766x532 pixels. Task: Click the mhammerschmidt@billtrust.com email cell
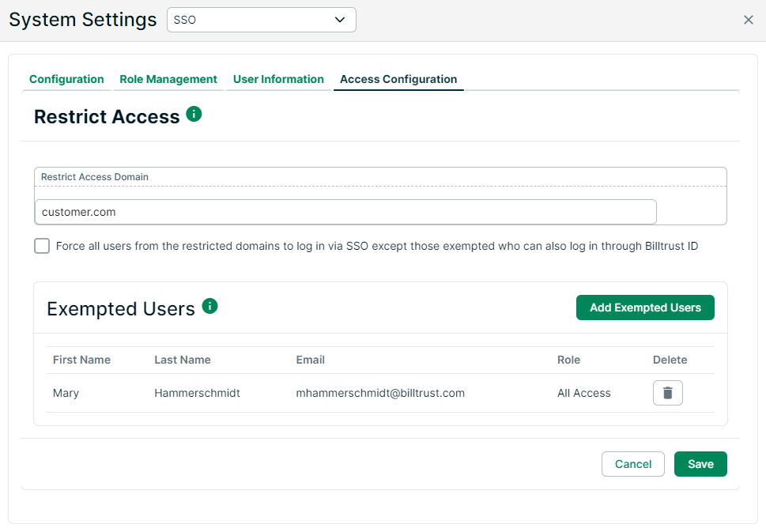(380, 393)
